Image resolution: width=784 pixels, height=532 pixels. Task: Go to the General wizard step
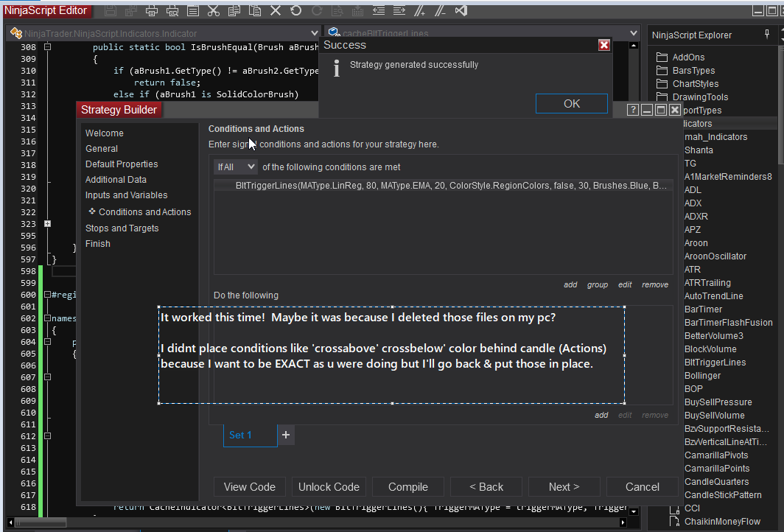pos(102,149)
